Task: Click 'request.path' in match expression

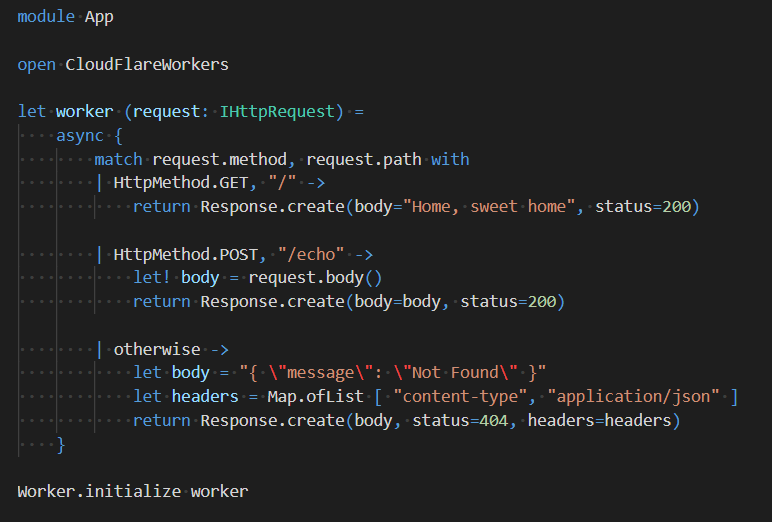Action: click(364, 160)
